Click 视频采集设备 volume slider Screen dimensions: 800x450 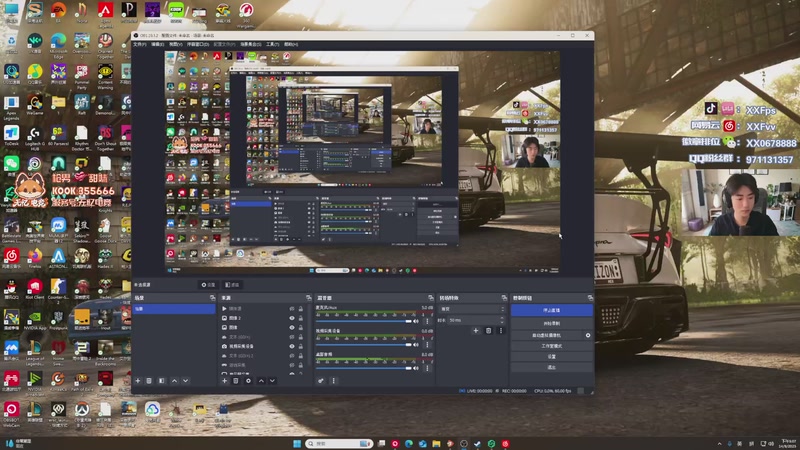point(364,344)
